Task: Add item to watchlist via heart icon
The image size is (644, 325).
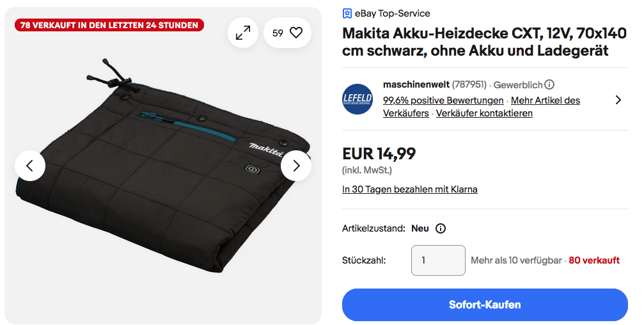Action: (295, 33)
